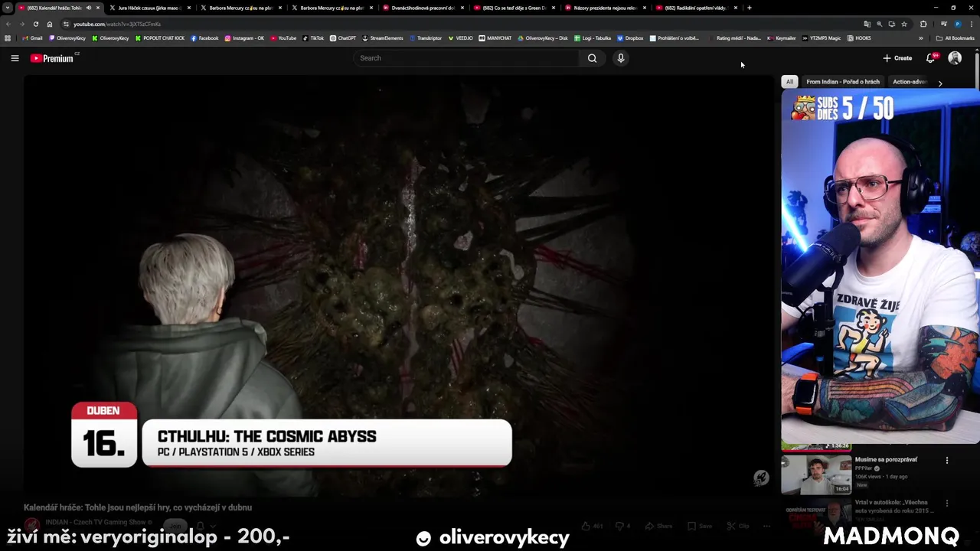Switch to the Jura Háček tab
The image size is (980, 551).
(x=149, y=8)
